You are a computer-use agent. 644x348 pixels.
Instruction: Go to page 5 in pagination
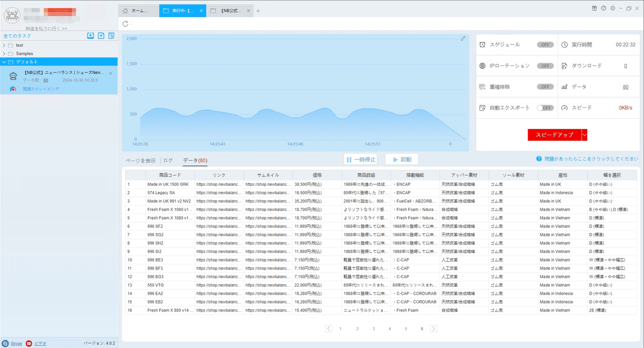click(406, 329)
